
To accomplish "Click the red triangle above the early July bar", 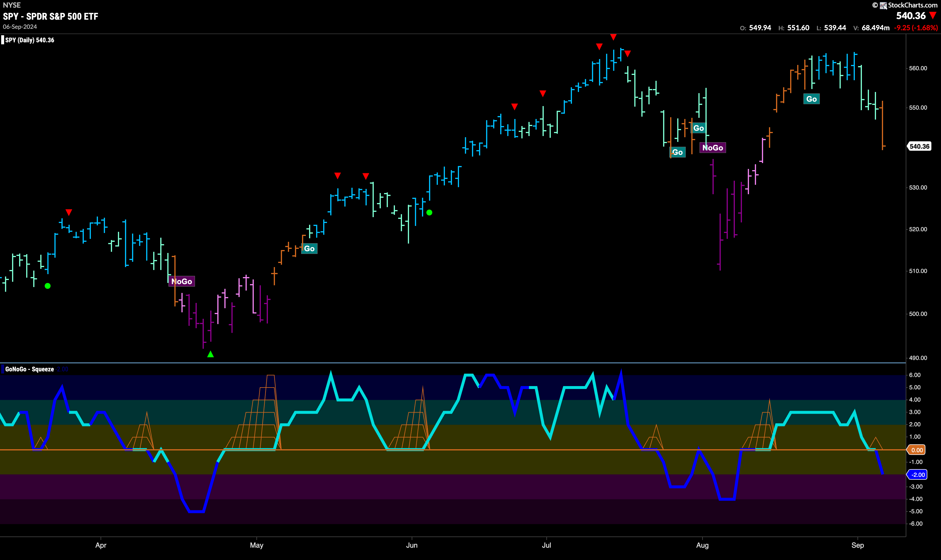I will click(543, 93).
